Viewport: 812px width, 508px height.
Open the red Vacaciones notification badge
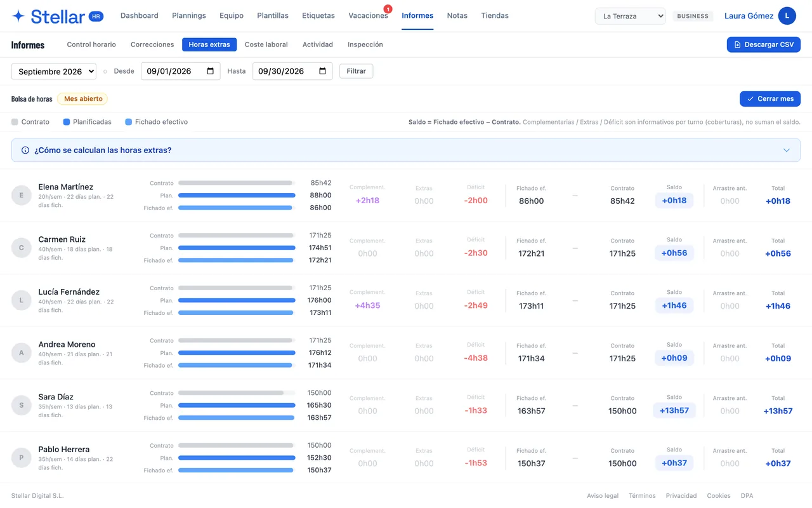pyautogui.click(x=388, y=9)
